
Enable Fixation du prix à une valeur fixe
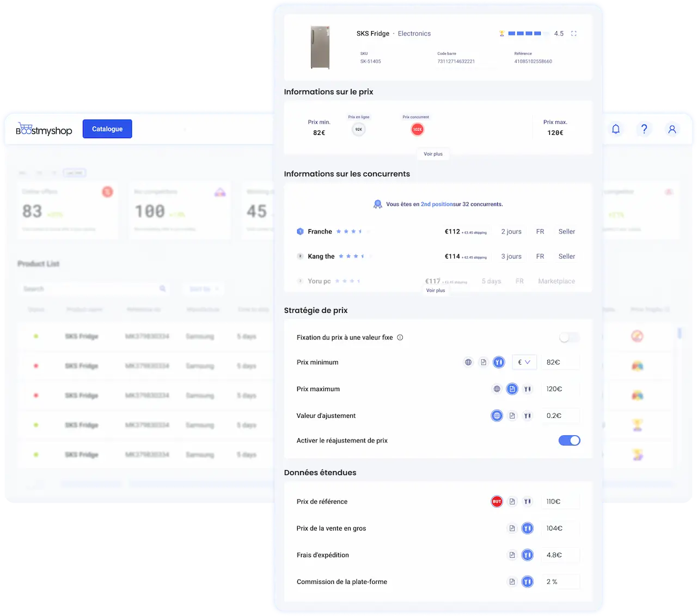pyautogui.click(x=569, y=338)
